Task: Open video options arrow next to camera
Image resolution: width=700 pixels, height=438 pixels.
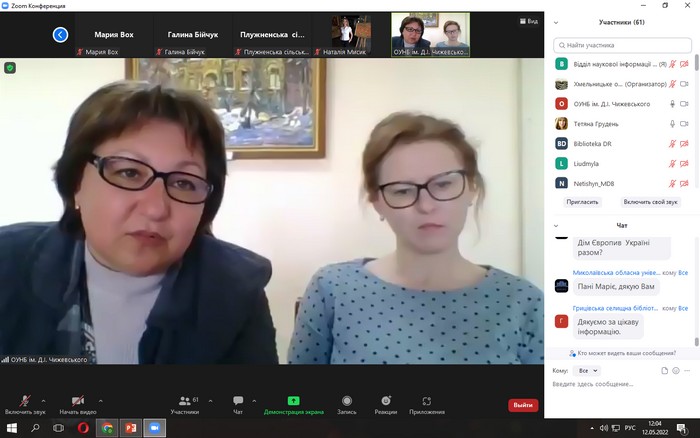Action: pos(100,401)
